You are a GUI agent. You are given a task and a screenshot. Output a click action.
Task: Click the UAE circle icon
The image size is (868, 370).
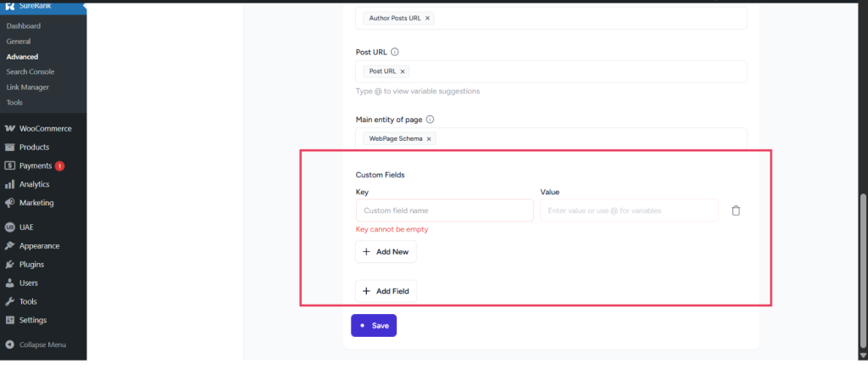coord(9,227)
